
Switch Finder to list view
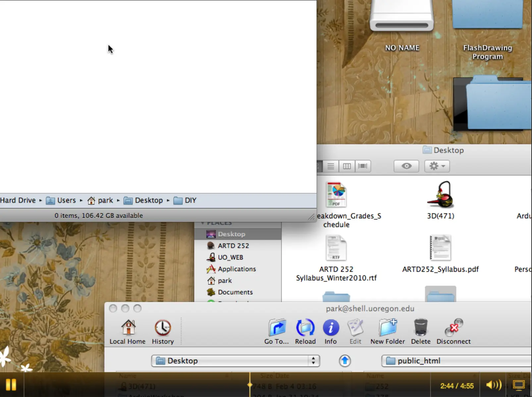tap(331, 166)
